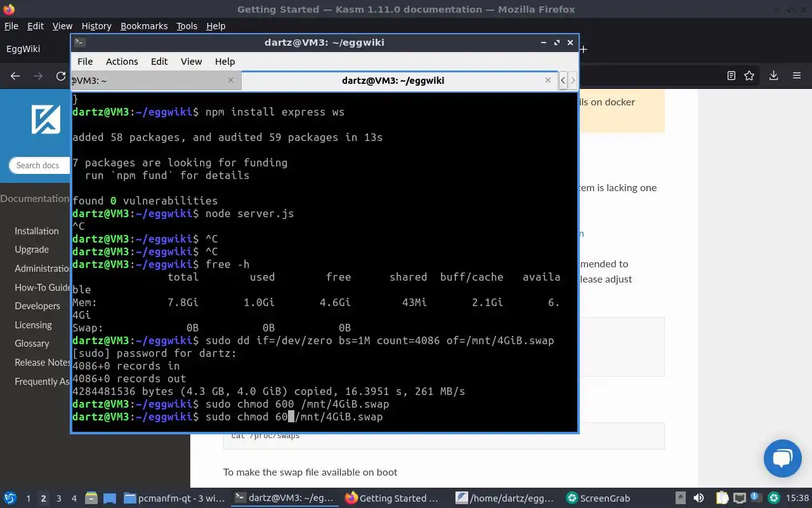This screenshot has height=508, width=812.
Task: Switch to the dartz@VM3: ~ terminal tab
Action: coord(156,81)
